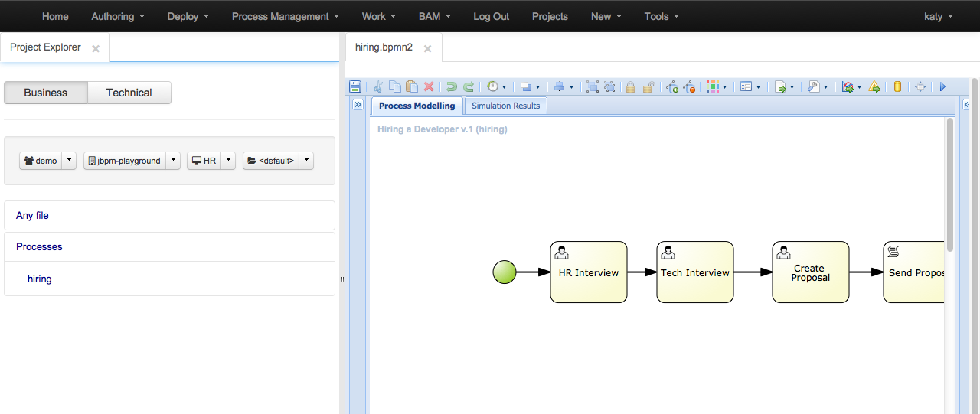Viewport: 980px width, 414px height.
Task: Click Log Out in top navigation
Action: (x=491, y=16)
